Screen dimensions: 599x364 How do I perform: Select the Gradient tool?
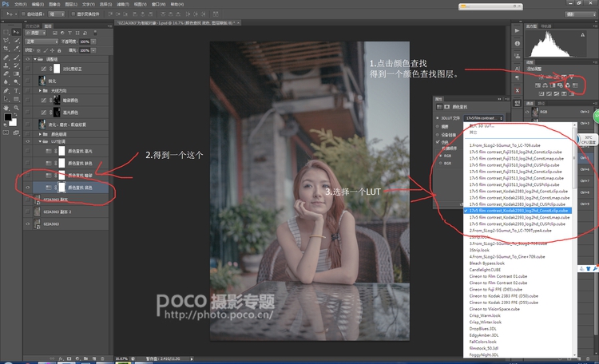click(x=16, y=73)
